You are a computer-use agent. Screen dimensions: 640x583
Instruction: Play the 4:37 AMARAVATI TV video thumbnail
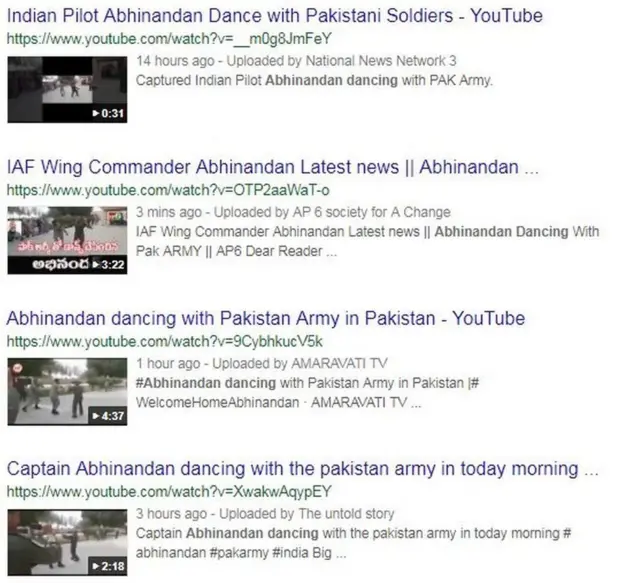67,392
